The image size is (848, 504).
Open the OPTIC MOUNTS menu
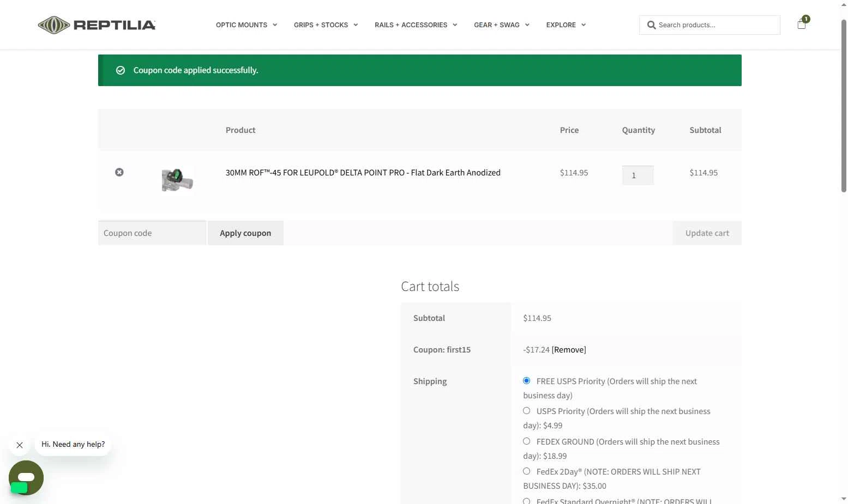pos(242,25)
